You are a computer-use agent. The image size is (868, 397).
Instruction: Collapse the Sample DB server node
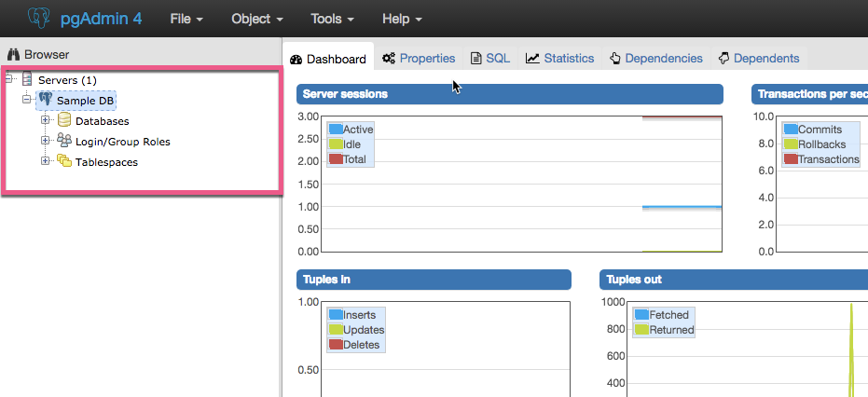(x=26, y=100)
